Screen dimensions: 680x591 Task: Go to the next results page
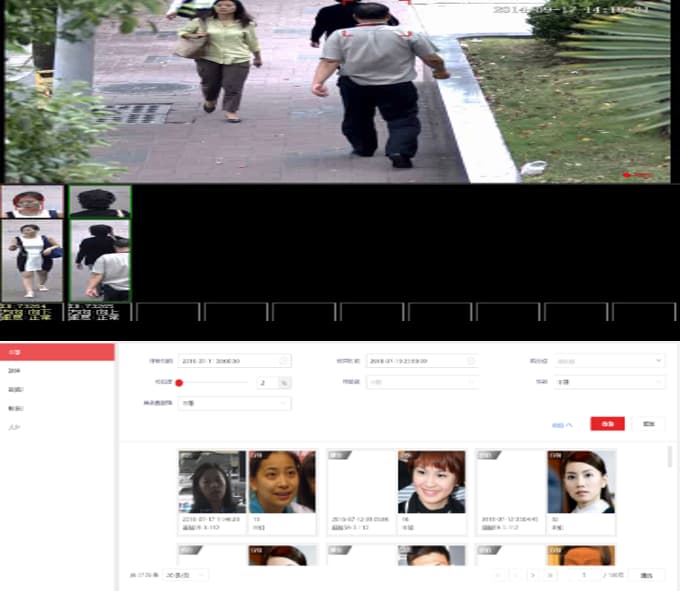click(533, 575)
